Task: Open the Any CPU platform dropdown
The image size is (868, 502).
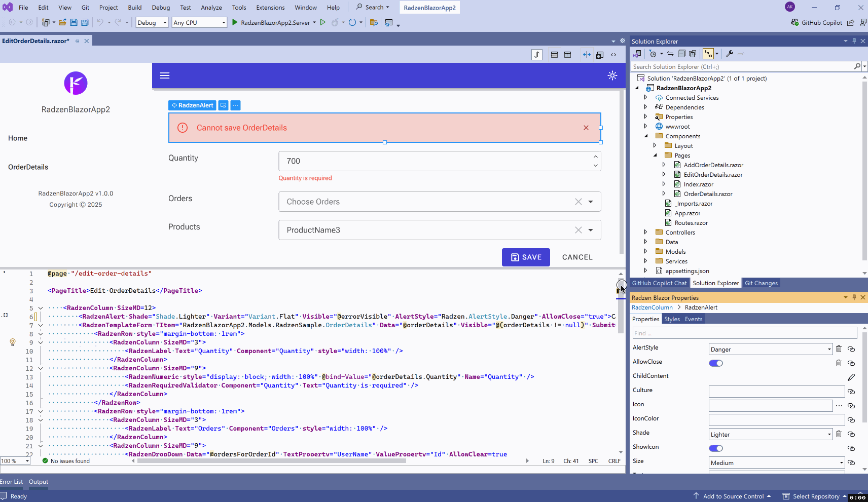Action: tap(199, 22)
